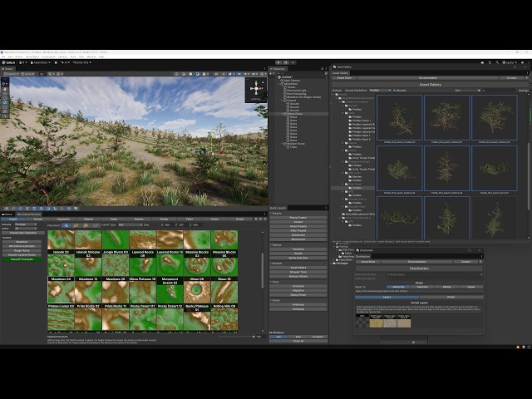The width and height of the screenshot is (532, 399).
Task: Adjust the Asset Gallery Size slider
Action: pos(471,91)
